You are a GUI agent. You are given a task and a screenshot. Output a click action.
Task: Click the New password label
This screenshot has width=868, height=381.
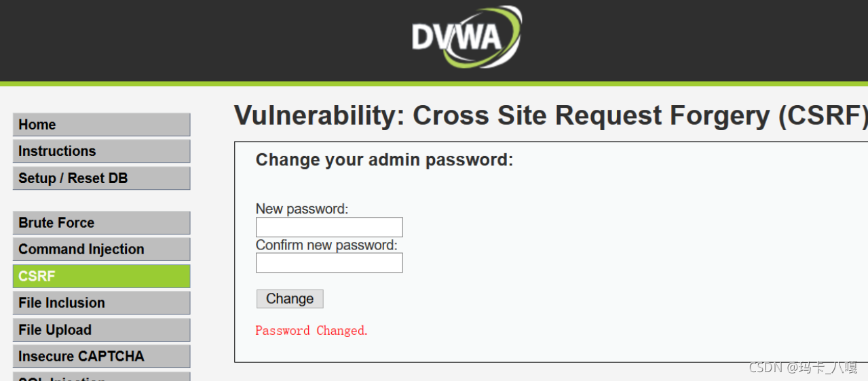[302, 209]
